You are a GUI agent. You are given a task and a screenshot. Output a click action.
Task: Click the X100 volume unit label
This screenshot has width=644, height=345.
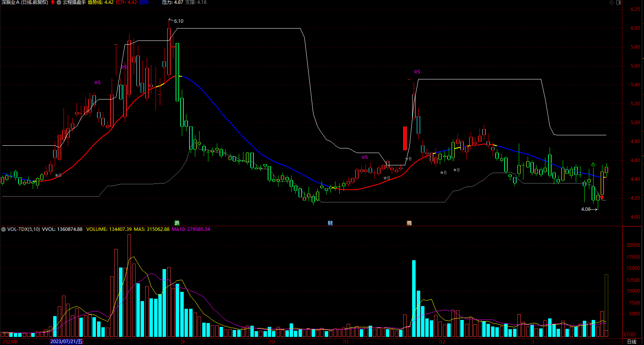pos(629,335)
